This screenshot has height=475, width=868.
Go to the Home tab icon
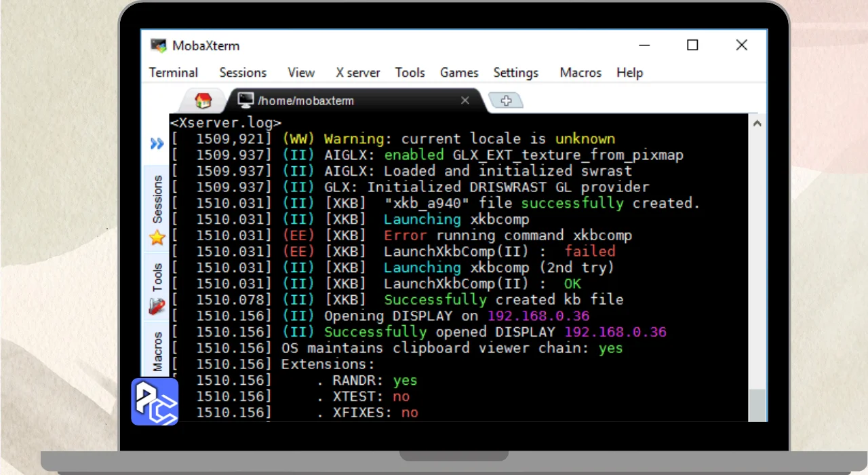click(x=203, y=101)
